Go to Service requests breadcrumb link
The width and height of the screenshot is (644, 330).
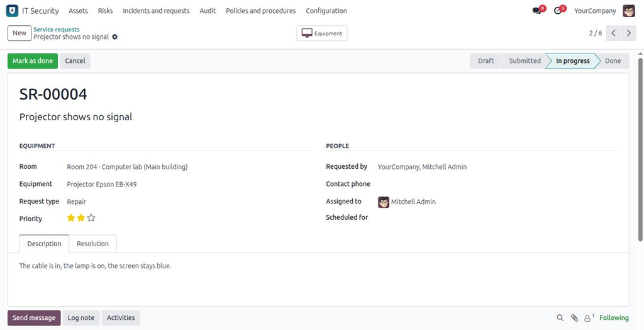coord(57,29)
